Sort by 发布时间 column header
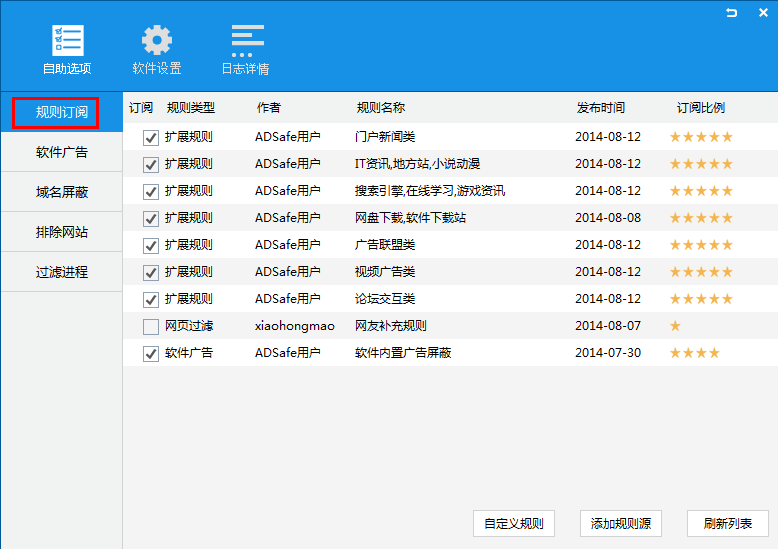This screenshot has height=549, width=778. [x=601, y=108]
